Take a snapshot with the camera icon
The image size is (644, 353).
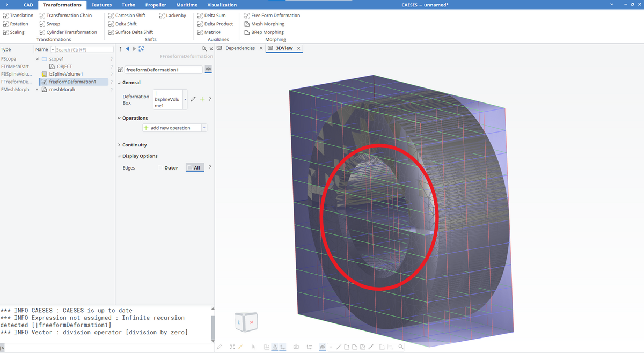pos(296,347)
